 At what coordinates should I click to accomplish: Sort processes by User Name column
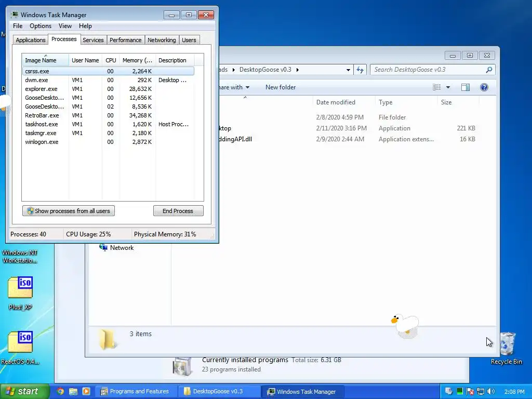[85, 60]
